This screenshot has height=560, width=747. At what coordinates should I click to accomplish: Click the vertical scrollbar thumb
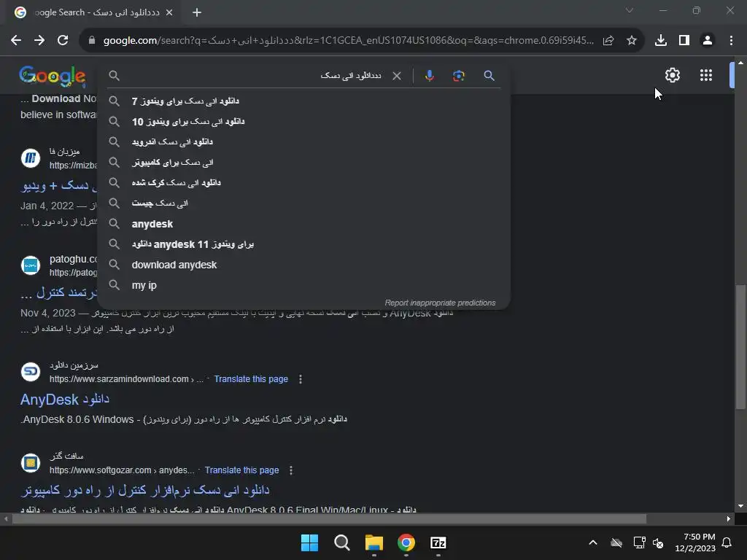(x=741, y=346)
